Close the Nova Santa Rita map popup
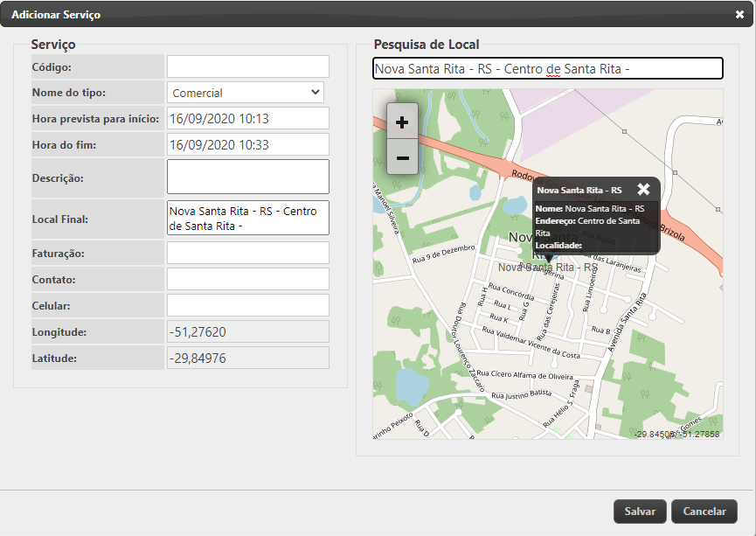This screenshot has height=536, width=756. [x=643, y=189]
